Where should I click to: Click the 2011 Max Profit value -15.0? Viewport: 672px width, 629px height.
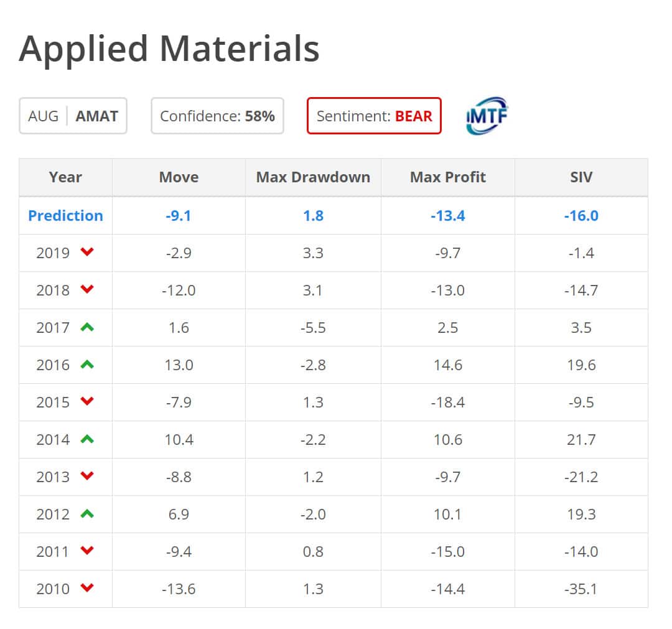coord(448,551)
